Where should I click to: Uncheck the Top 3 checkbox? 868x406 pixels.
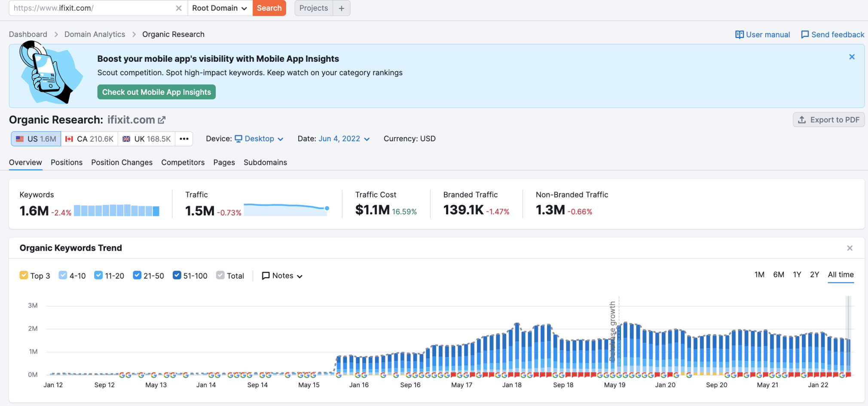[x=24, y=275]
